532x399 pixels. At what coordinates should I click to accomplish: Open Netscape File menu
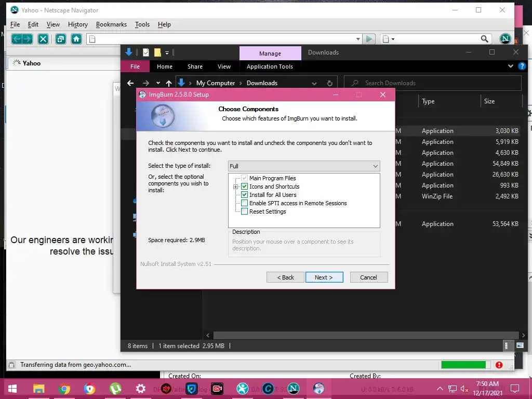[15, 24]
